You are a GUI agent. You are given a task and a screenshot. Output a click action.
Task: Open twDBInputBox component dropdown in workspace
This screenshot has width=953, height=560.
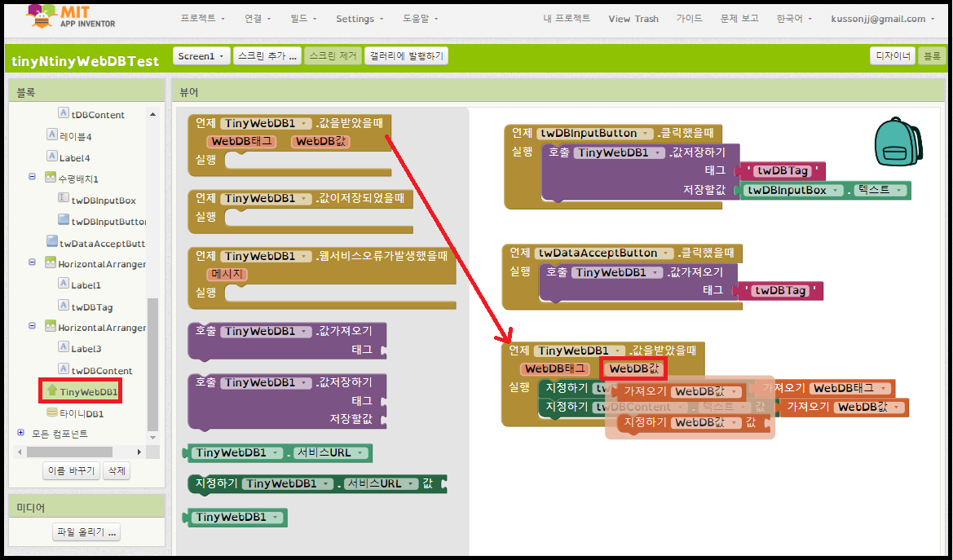tap(794, 190)
